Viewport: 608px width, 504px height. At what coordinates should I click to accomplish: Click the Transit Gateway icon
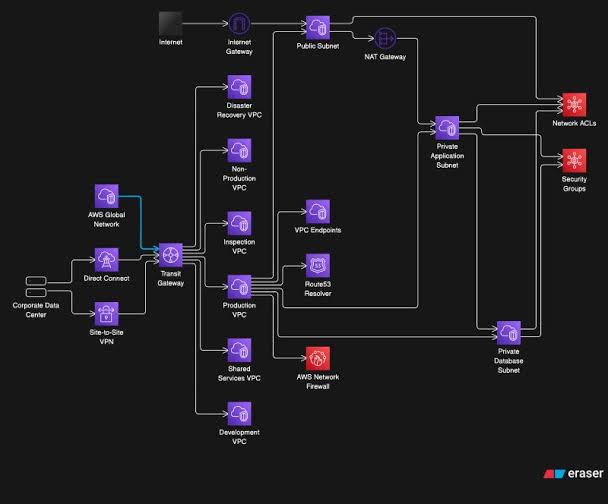click(171, 255)
